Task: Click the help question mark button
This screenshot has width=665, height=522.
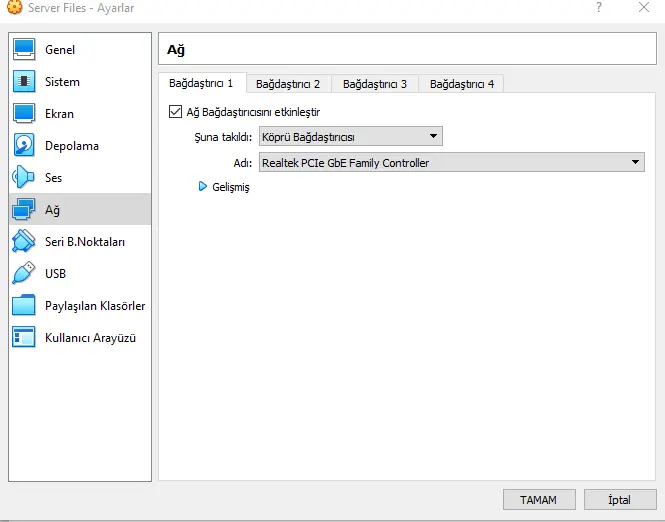Action: point(599,8)
